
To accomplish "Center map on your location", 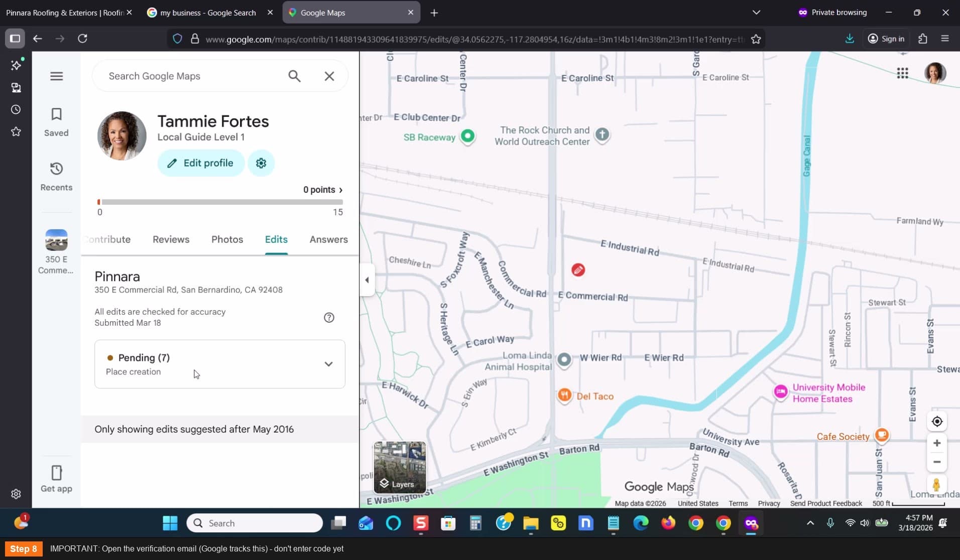I will coord(937,422).
